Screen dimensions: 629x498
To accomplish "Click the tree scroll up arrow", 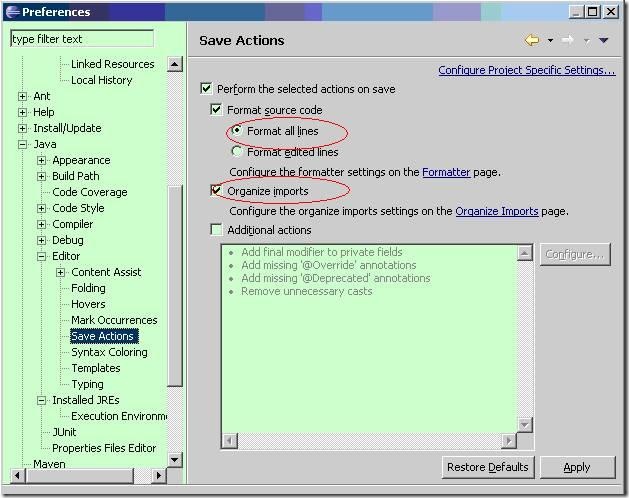I will coord(174,64).
